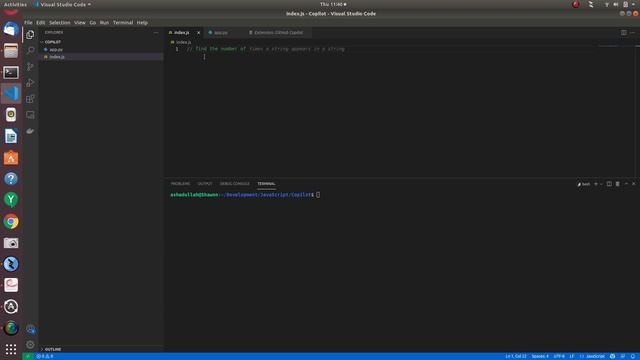
Task: Switch to the OUTPUT panel tab
Action: pyautogui.click(x=205, y=184)
